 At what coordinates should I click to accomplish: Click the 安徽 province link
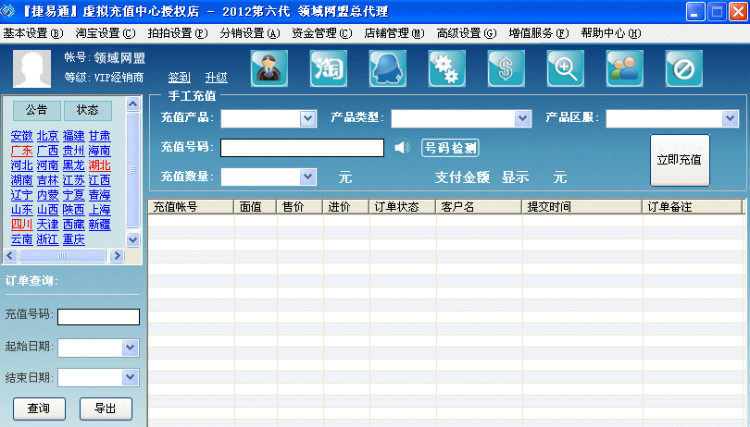tap(22, 136)
